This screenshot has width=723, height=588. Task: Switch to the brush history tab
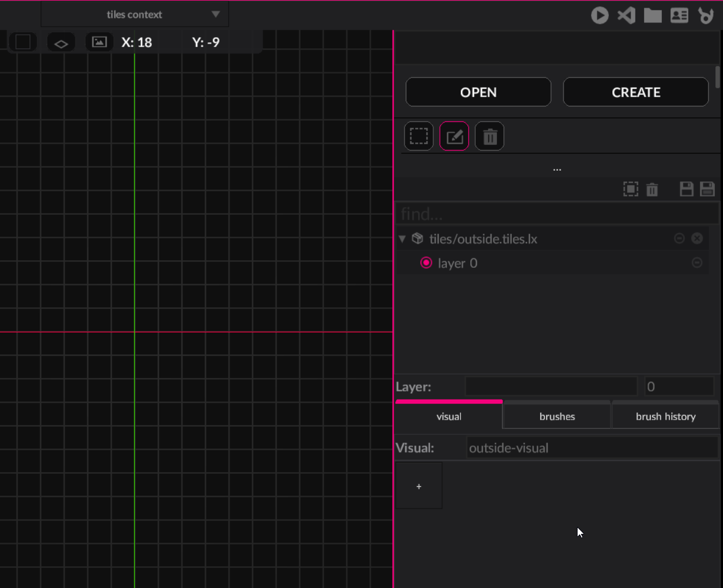pos(665,416)
